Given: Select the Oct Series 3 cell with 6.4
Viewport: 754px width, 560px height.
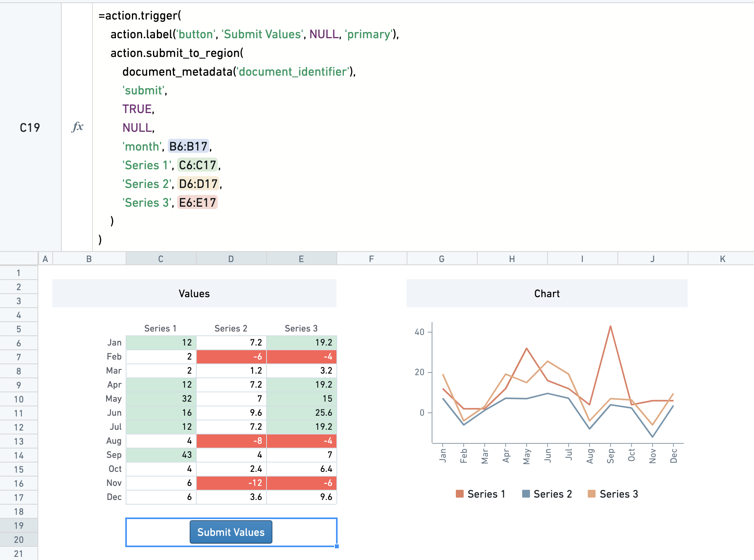Looking at the screenshot, I should pos(302,469).
